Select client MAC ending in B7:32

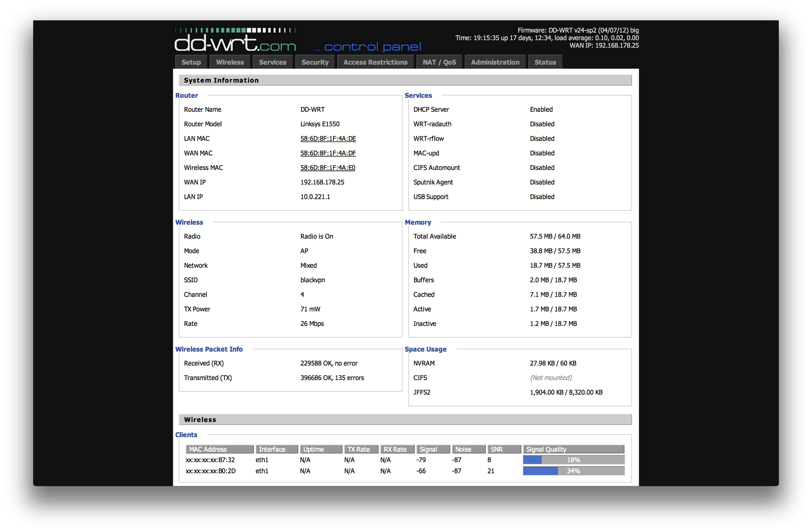click(x=210, y=460)
